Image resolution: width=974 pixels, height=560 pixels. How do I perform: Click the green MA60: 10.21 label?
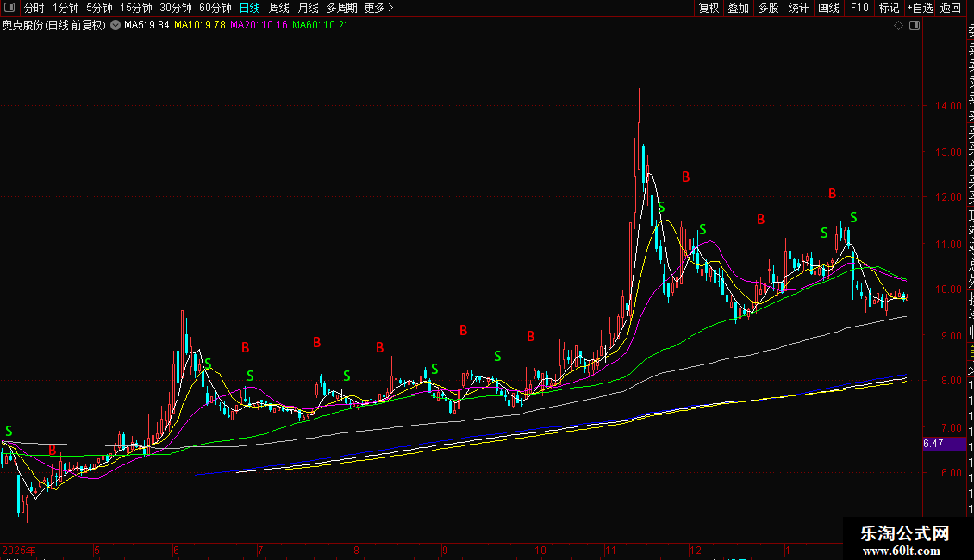click(321, 25)
